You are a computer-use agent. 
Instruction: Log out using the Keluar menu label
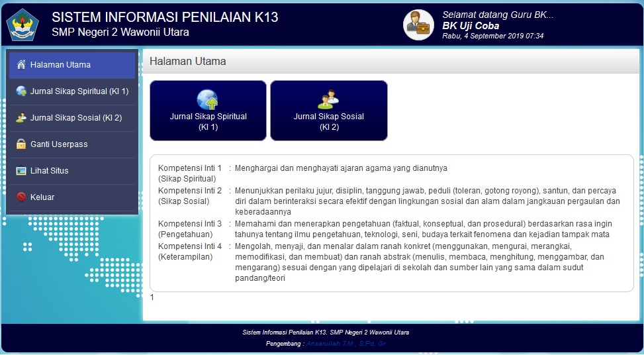(x=42, y=197)
